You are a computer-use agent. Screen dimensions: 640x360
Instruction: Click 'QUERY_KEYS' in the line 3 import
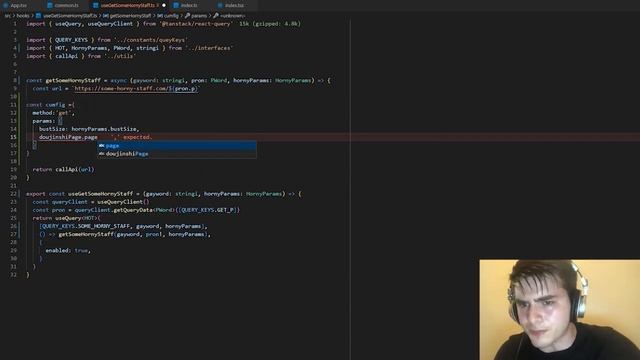[71, 40]
